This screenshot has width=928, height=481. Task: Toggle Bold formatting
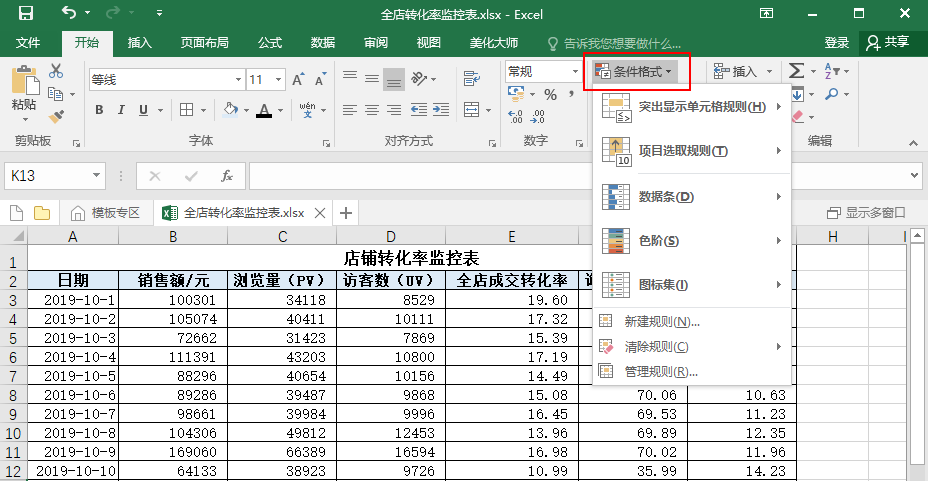[x=99, y=109]
